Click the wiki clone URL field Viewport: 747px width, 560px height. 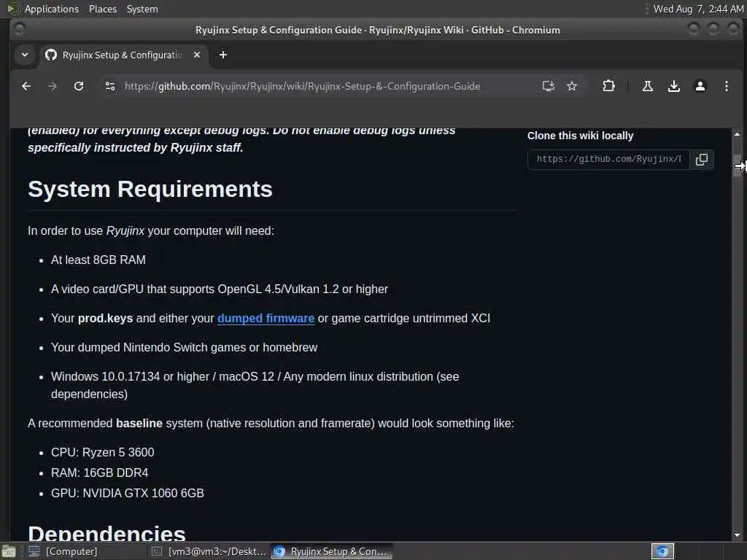pyautogui.click(x=608, y=160)
